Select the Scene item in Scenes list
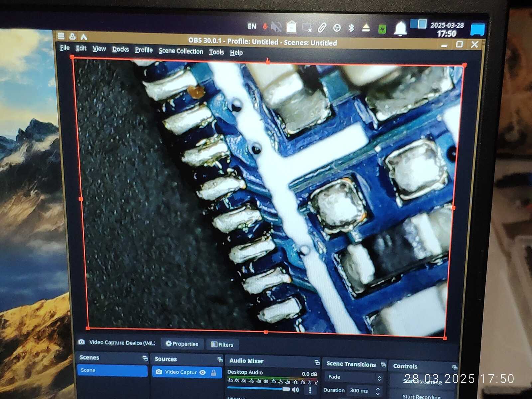The width and height of the screenshot is (532, 399). click(112, 370)
